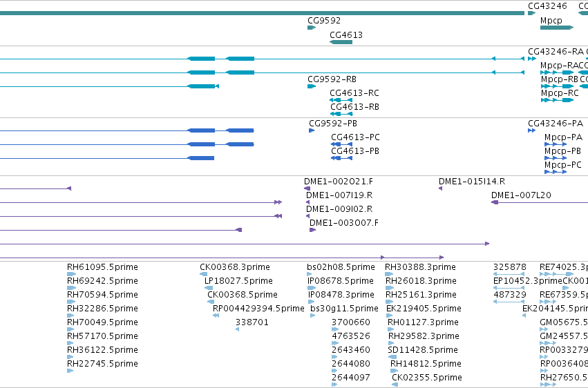Click the 4763526 feature label

[x=351, y=336]
